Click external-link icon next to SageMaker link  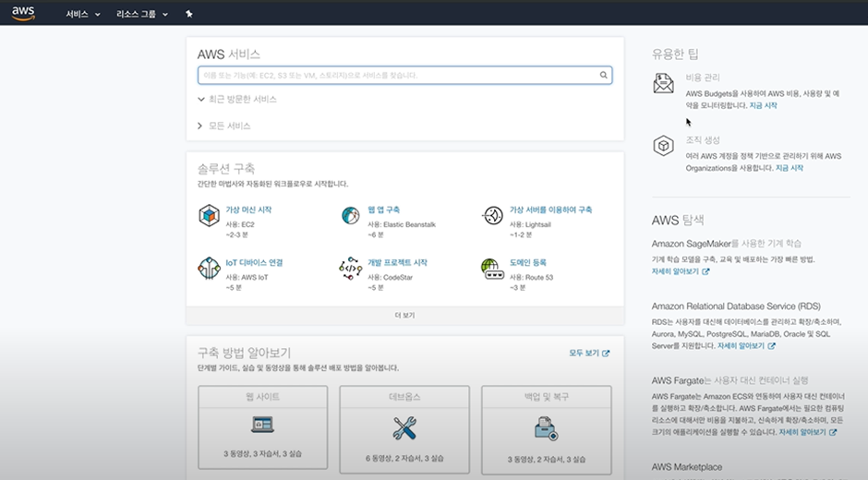[x=705, y=271]
